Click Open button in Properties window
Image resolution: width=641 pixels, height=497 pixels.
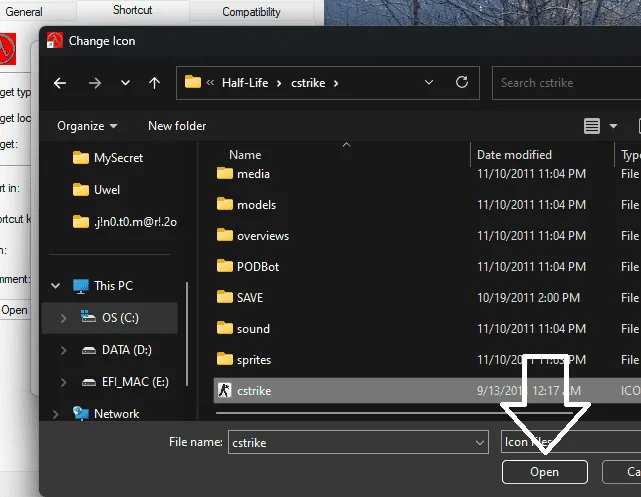14,310
